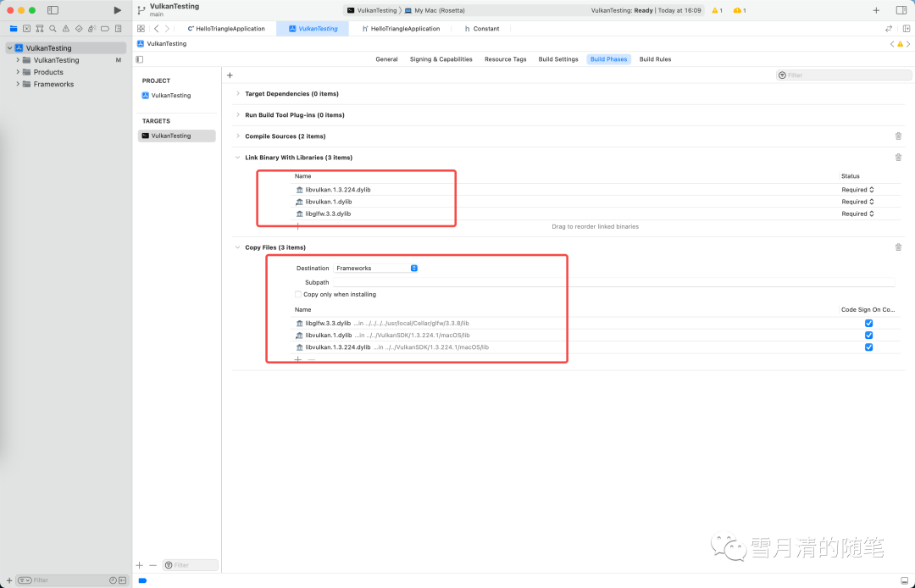Uncheck Code Sign for libglfw.3.3.dylib
This screenshot has height=588, width=915.
[868, 324]
